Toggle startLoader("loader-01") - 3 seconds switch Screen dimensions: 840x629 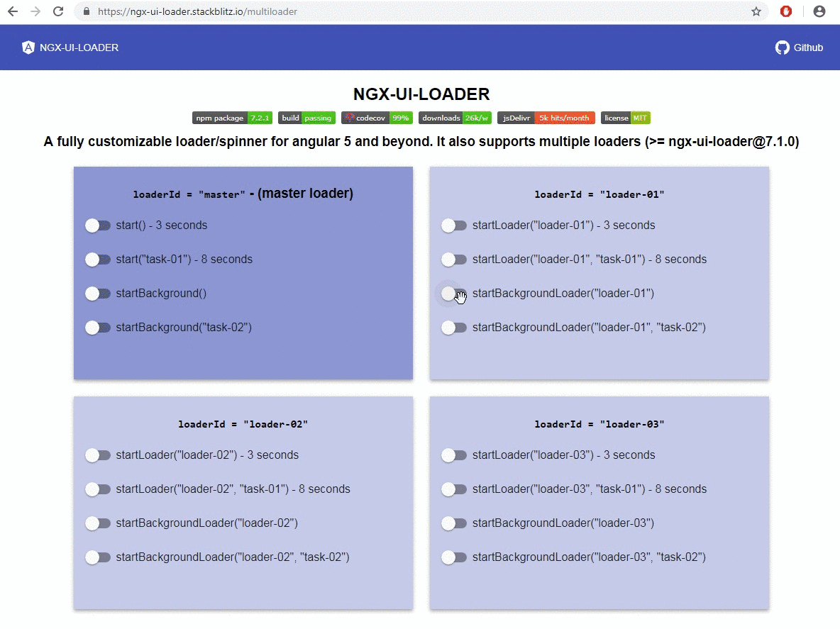pyautogui.click(x=454, y=226)
